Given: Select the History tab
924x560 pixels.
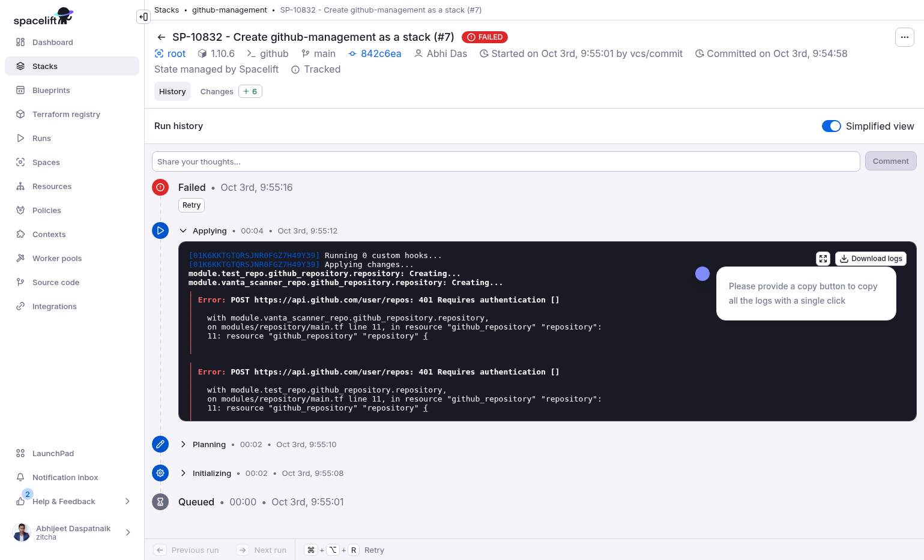Looking at the screenshot, I should point(172,92).
